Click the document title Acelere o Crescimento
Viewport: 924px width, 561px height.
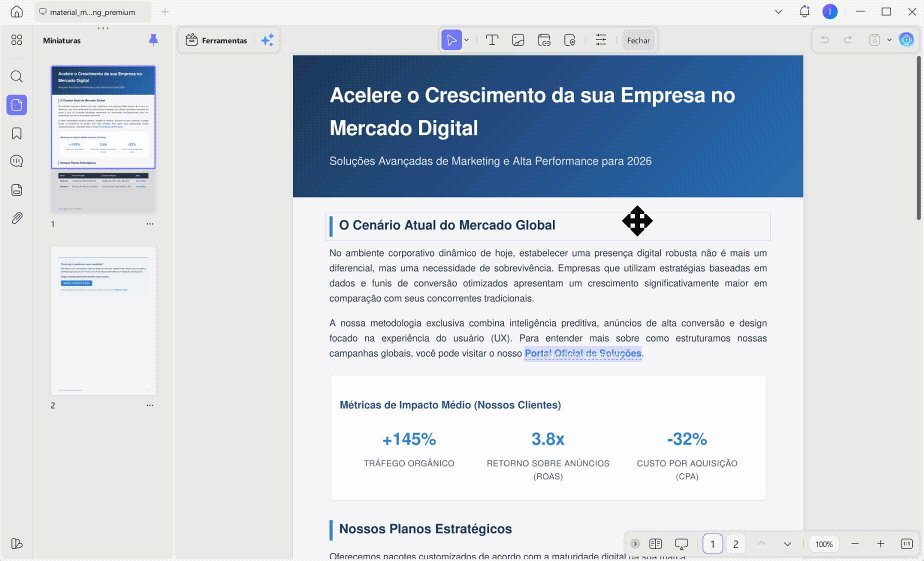[532, 111]
